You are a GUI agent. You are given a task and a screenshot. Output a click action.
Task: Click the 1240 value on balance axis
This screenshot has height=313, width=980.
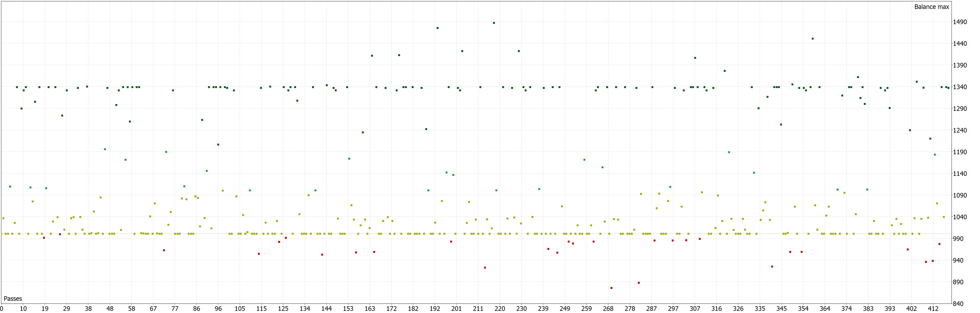coord(959,130)
